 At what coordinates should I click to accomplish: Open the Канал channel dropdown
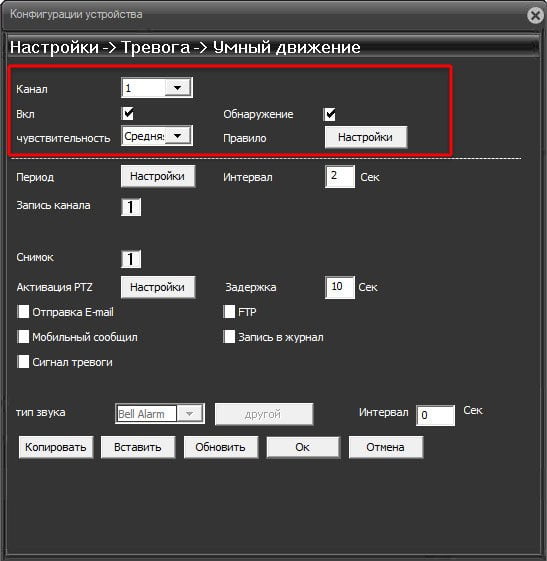click(x=157, y=88)
